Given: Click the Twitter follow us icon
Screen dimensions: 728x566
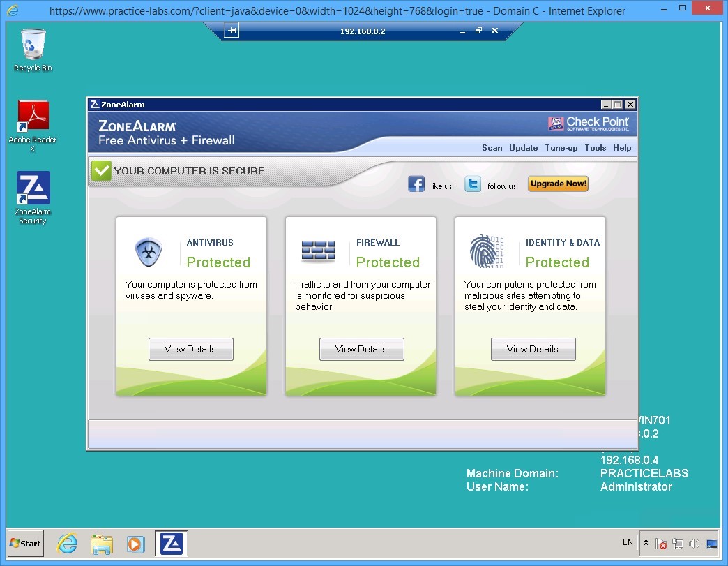Looking at the screenshot, I should tap(473, 184).
